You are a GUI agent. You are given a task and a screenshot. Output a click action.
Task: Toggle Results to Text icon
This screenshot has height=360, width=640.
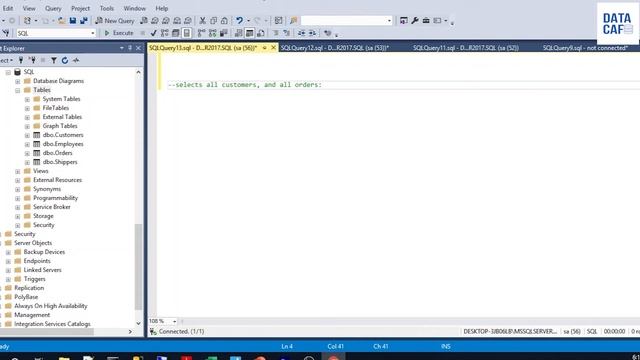click(238, 33)
